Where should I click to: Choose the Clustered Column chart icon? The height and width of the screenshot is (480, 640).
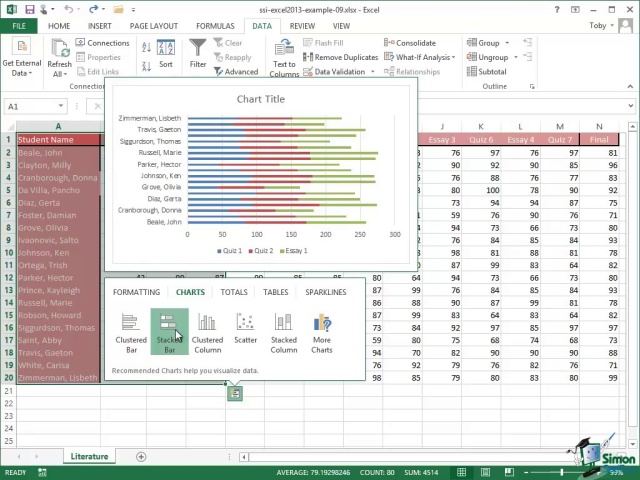point(207,330)
